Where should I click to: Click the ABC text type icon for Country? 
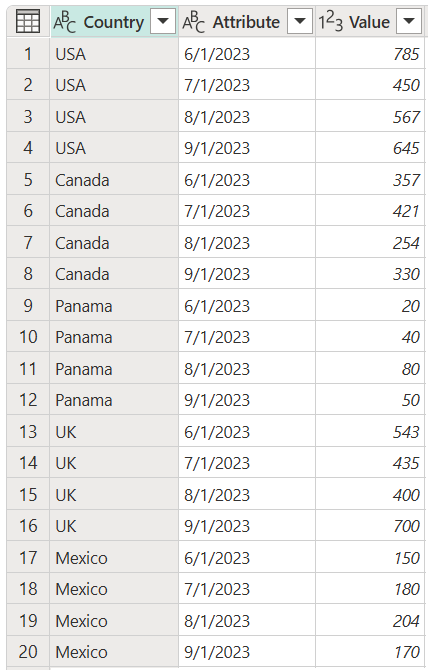point(64,22)
